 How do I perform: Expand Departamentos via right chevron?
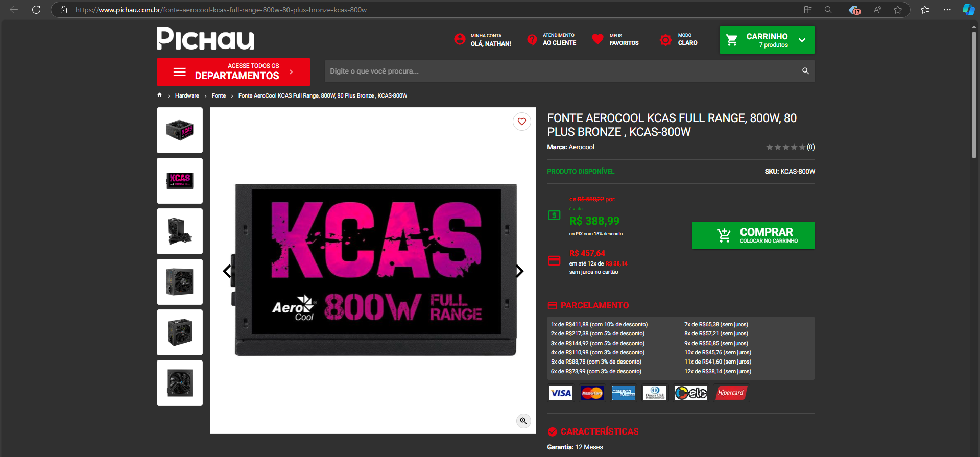[x=291, y=72]
